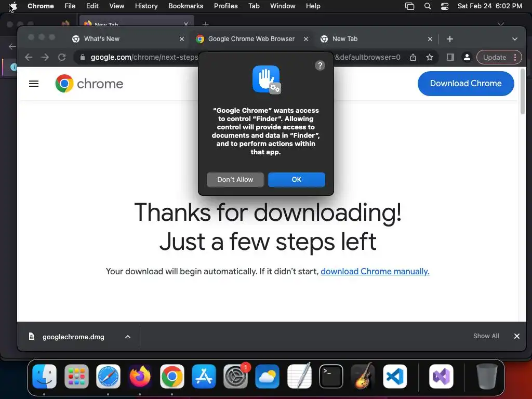Open the Window menu
The height and width of the screenshot is (399, 532).
[283, 6]
